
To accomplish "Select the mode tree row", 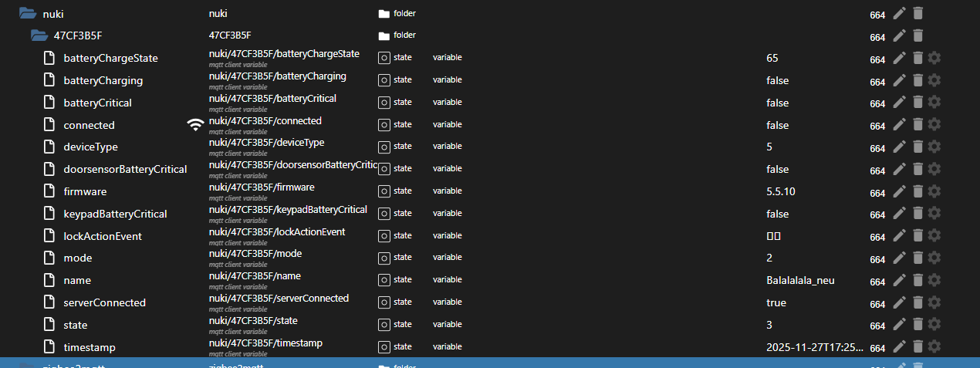I will [490, 258].
